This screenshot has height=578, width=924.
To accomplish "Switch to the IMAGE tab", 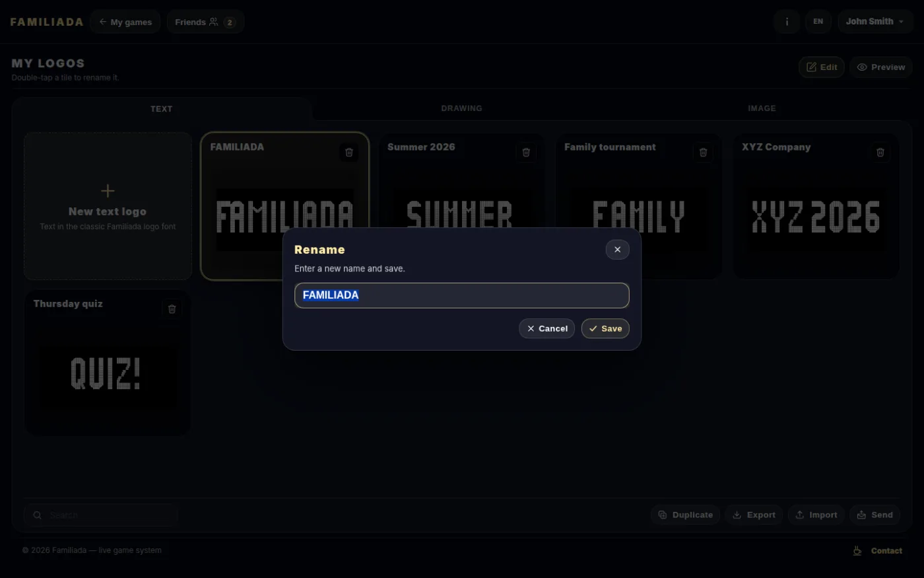I will pyautogui.click(x=762, y=108).
